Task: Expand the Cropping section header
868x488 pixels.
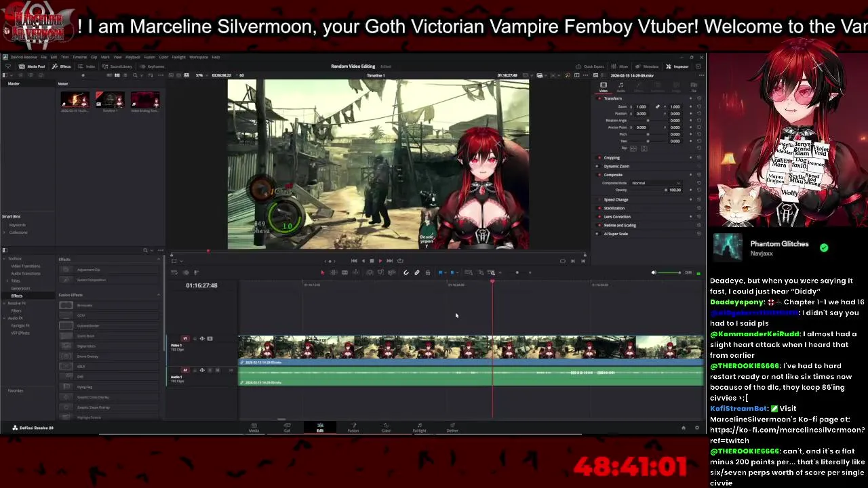Action: coord(612,158)
